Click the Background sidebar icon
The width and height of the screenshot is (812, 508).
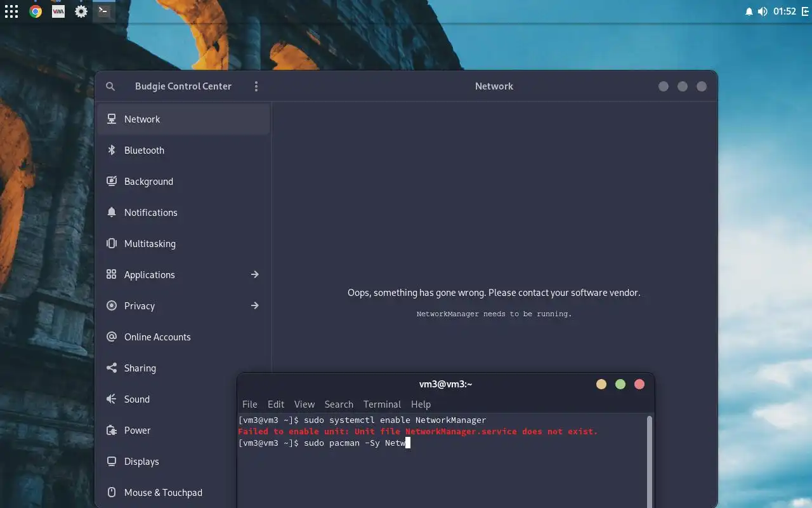112,181
